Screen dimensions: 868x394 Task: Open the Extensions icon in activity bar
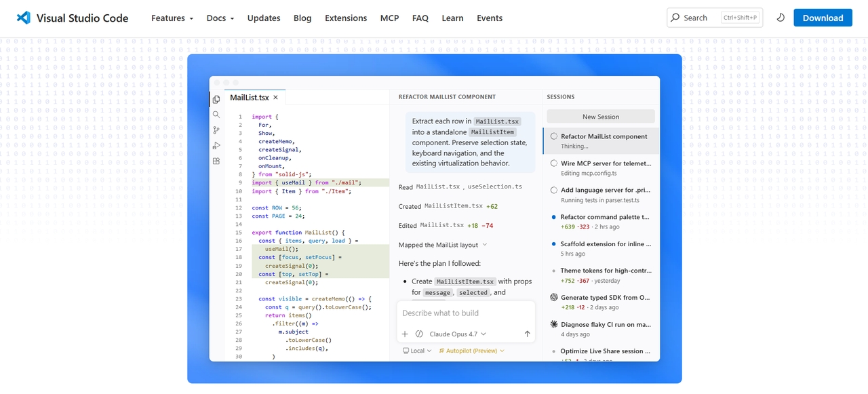tap(216, 161)
